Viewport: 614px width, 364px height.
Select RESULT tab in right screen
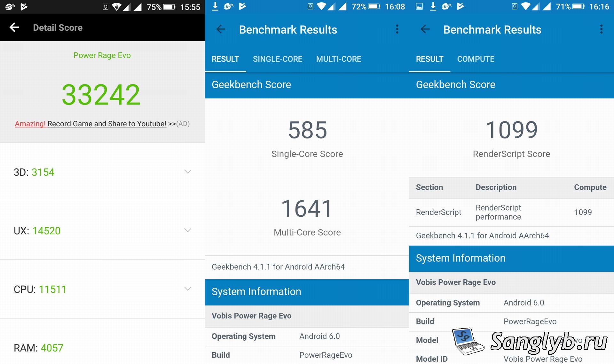tap(430, 59)
